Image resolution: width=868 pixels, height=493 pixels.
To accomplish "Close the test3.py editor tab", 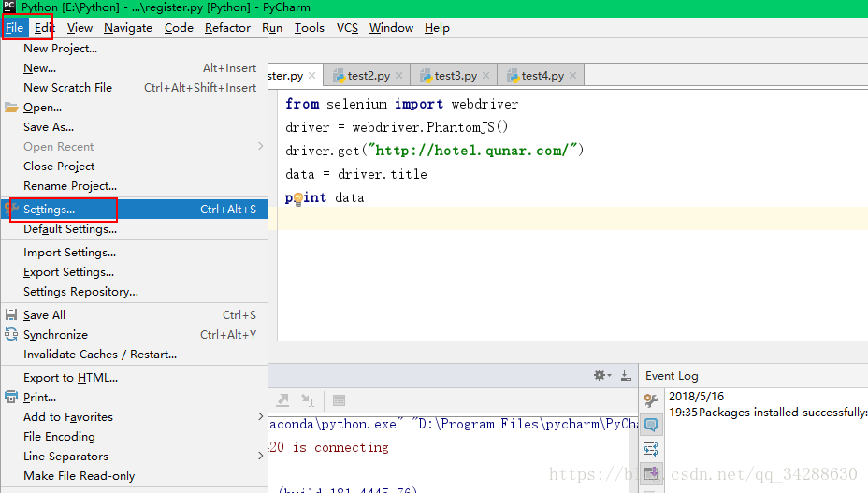I will pos(485,76).
